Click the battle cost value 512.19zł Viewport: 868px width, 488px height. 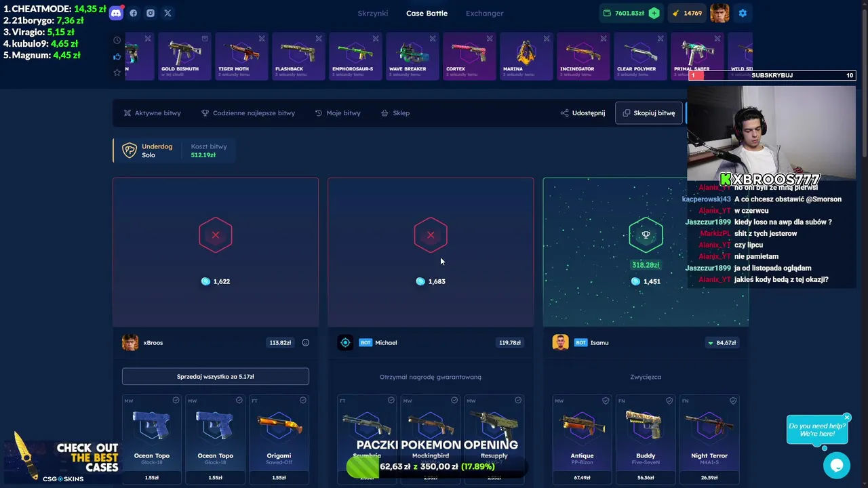pyautogui.click(x=203, y=155)
